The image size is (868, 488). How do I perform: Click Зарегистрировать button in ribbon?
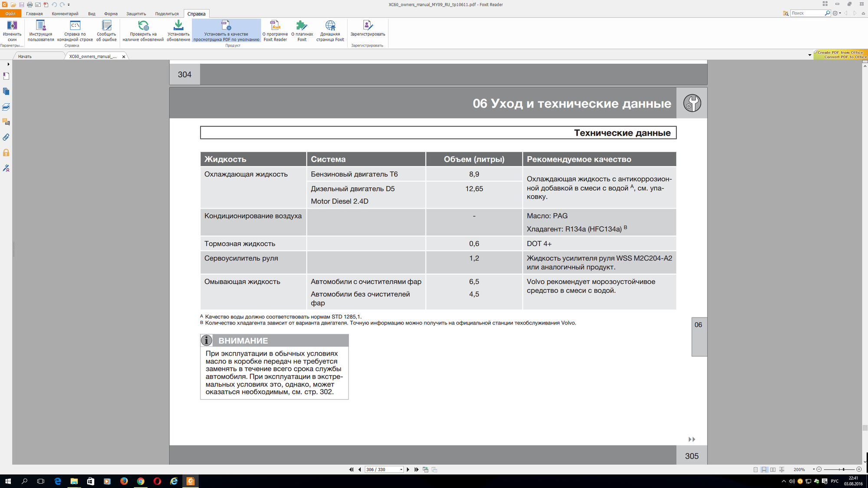pos(368,30)
